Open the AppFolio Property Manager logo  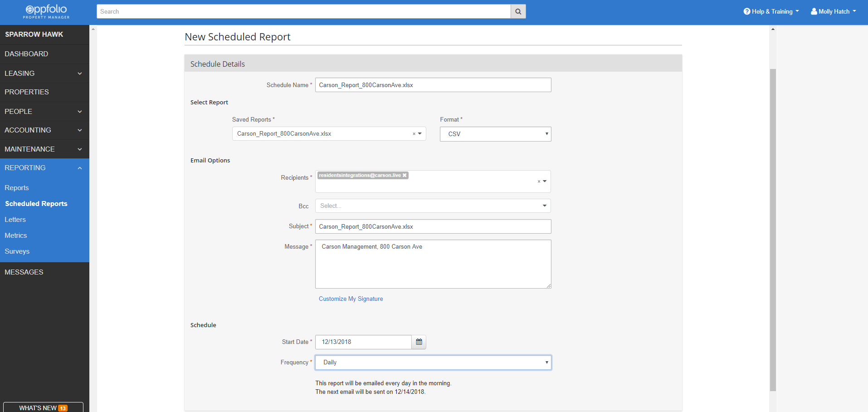click(46, 12)
